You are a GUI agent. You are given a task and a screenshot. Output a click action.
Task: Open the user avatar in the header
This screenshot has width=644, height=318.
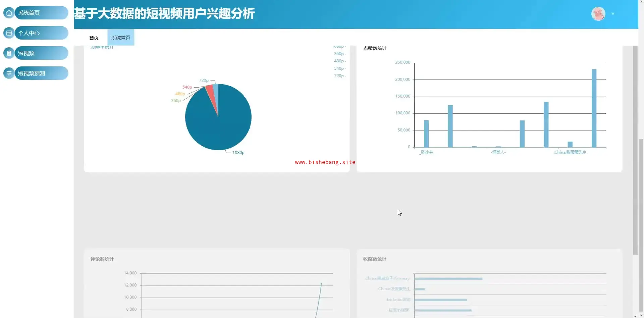click(x=598, y=14)
